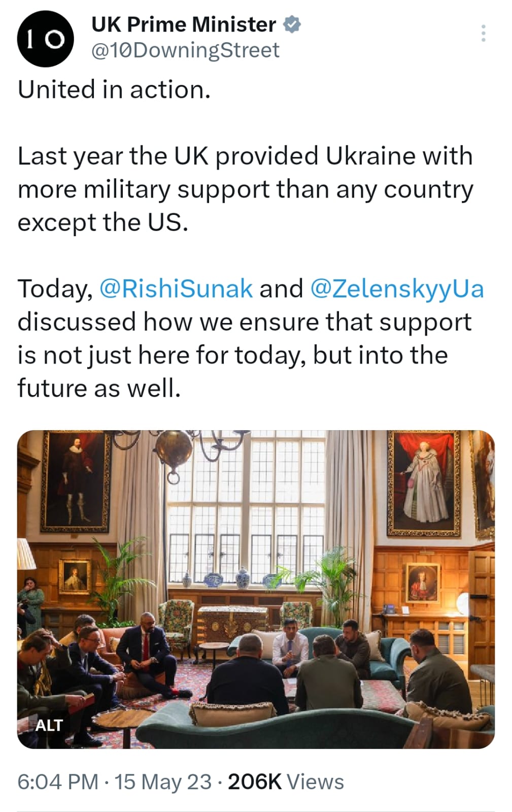Open the black "10" profile avatar

point(45,39)
